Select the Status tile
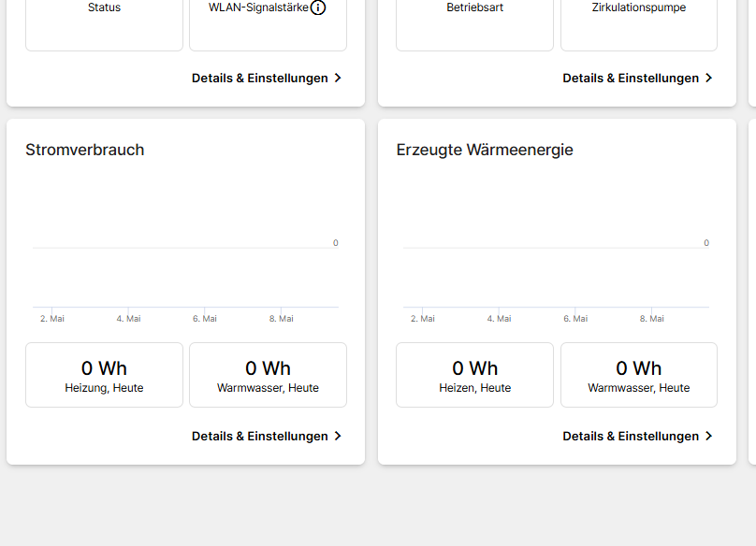756x546 pixels. coord(104,22)
